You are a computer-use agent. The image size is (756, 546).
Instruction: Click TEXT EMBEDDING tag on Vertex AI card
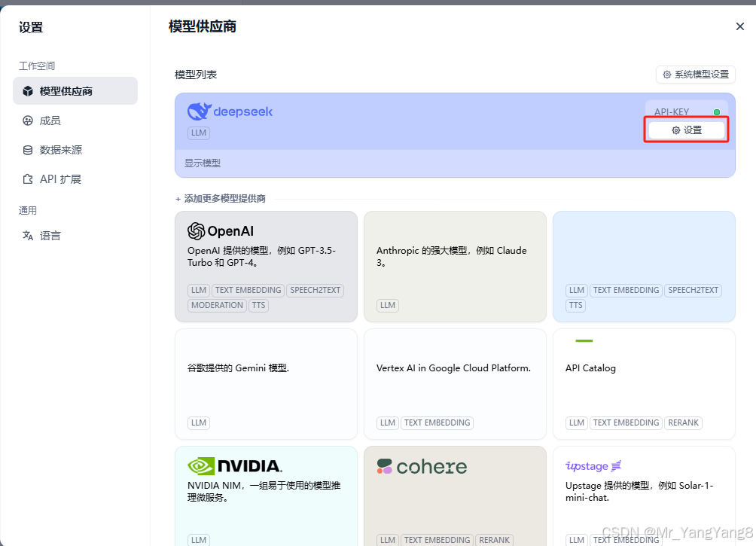[437, 423]
